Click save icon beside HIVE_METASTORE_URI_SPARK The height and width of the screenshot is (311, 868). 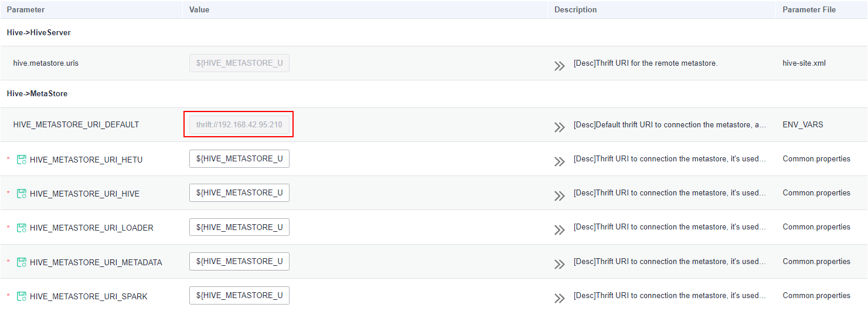pos(22,296)
